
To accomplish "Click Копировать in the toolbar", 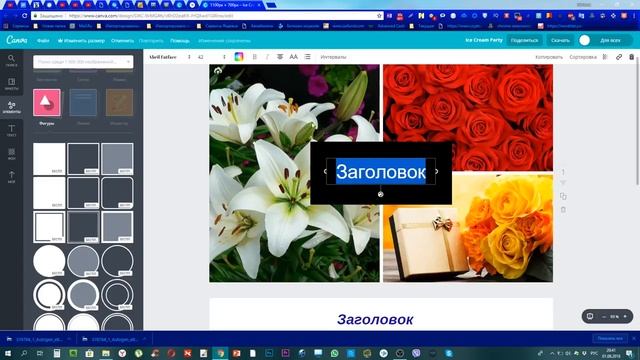I will [x=549, y=57].
